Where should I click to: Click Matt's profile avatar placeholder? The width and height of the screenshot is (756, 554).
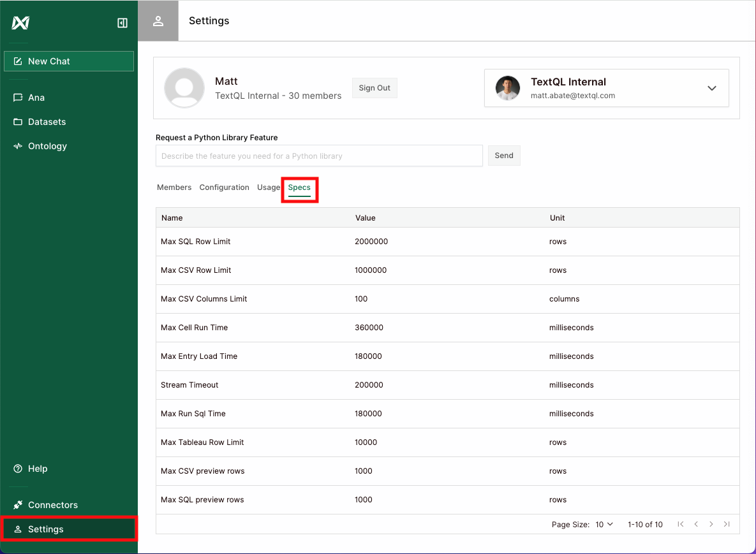click(184, 88)
